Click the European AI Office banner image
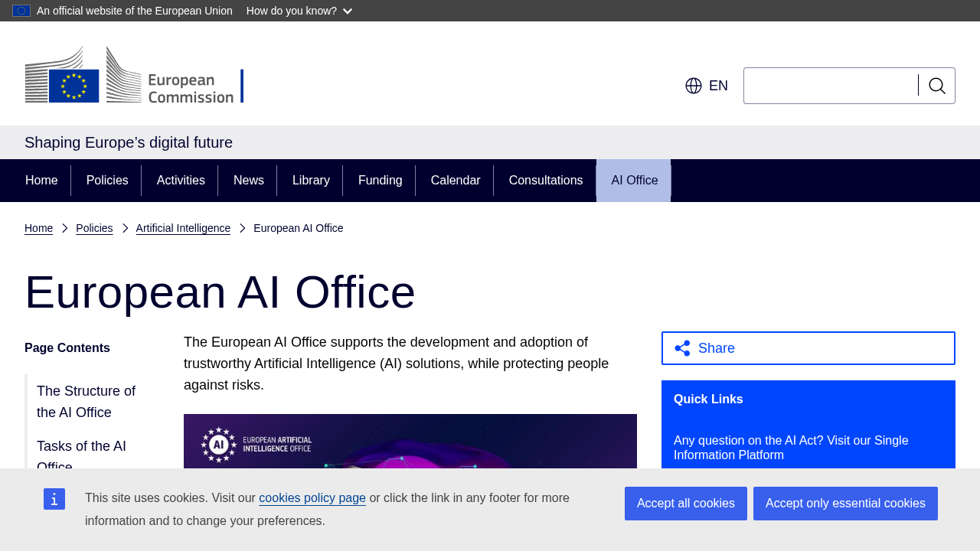This screenshot has height=551, width=980. pos(410,442)
